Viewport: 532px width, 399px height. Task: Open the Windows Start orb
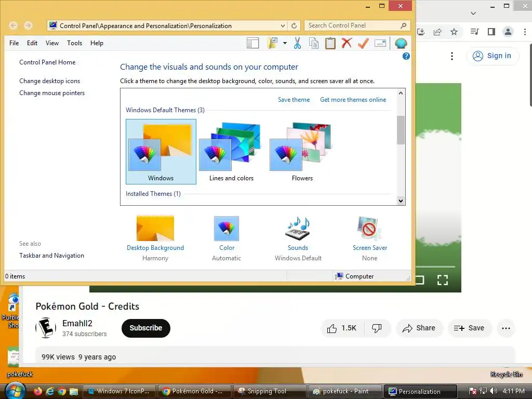pos(15,391)
